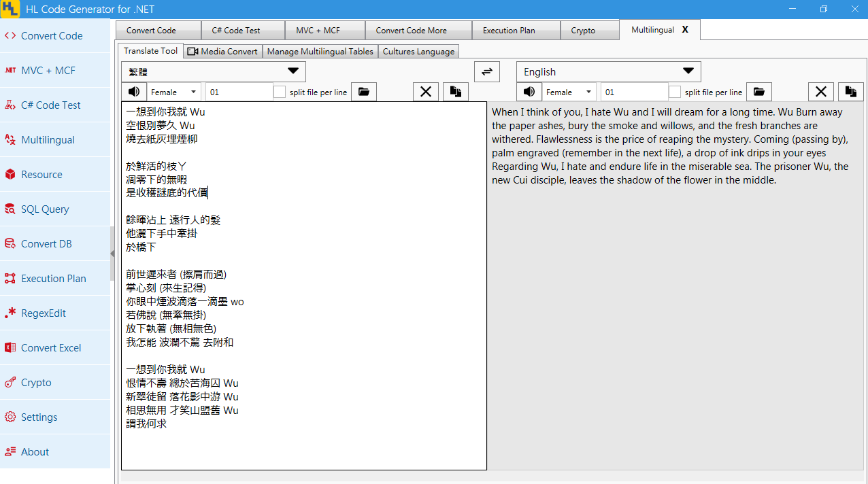Click the source 01 number input field

[x=238, y=92]
